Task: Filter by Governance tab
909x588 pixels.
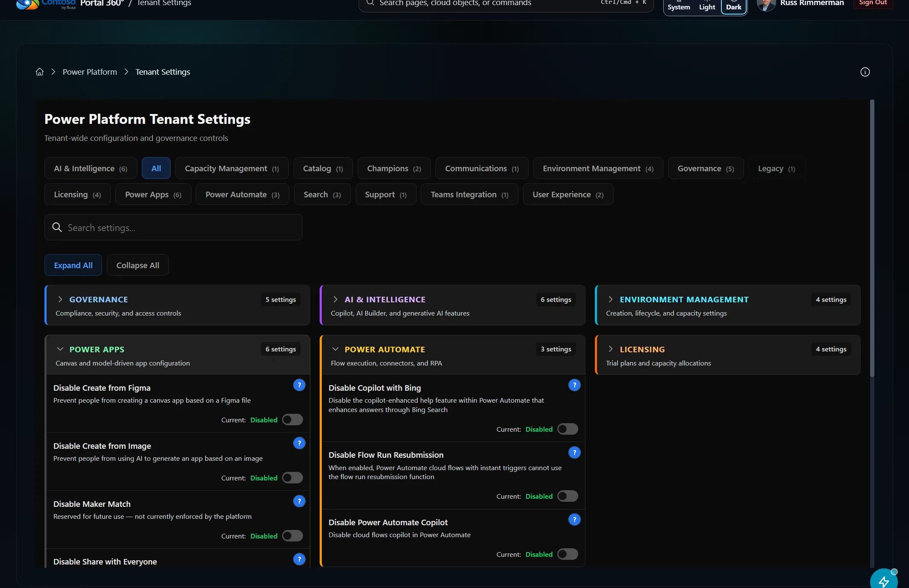Action: [706, 168]
